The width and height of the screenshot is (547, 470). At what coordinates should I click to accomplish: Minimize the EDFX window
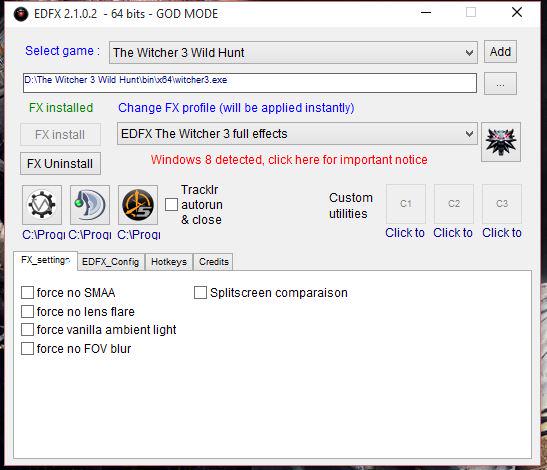coord(426,13)
